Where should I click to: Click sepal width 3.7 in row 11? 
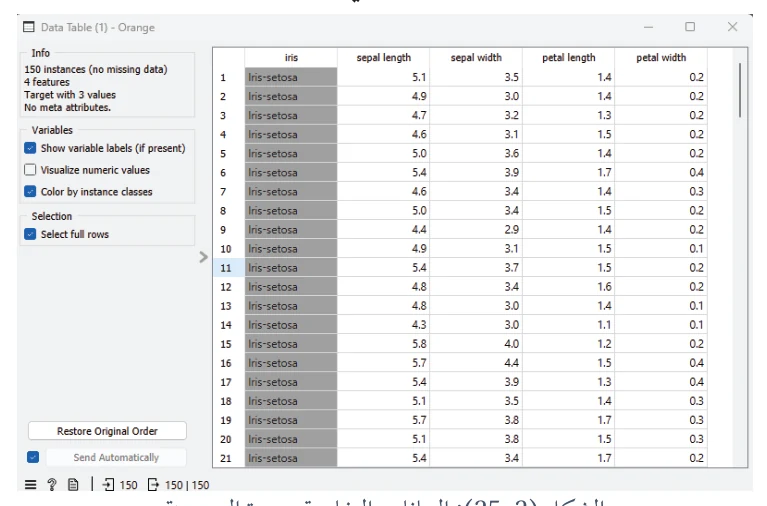pyautogui.click(x=475, y=268)
